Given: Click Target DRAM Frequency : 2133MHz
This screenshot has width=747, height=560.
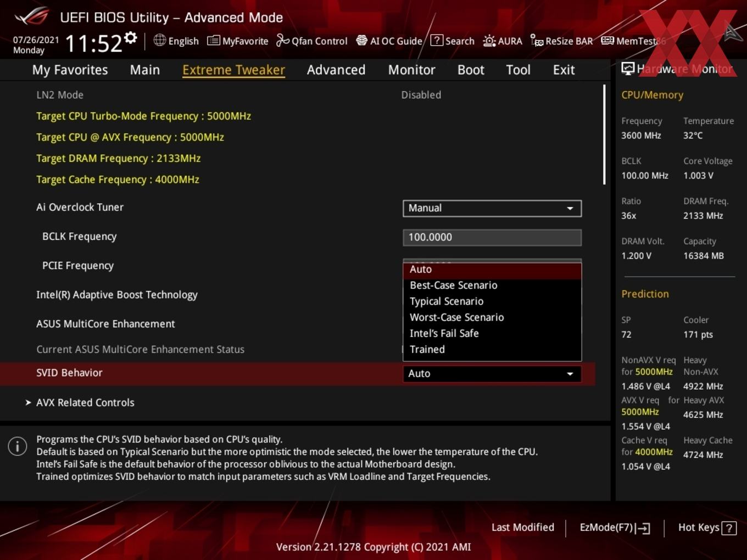Looking at the screenshot, I should [x=118, y=158].
